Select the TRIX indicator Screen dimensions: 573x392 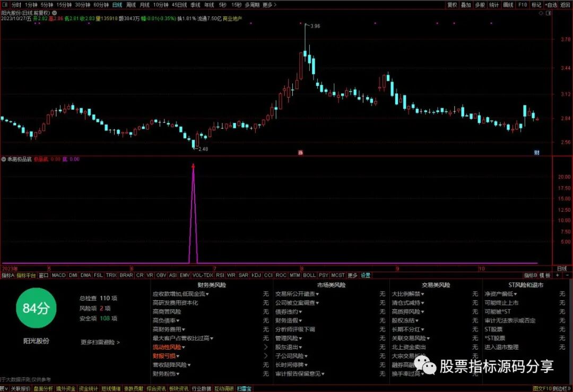(x=111, y=275)
